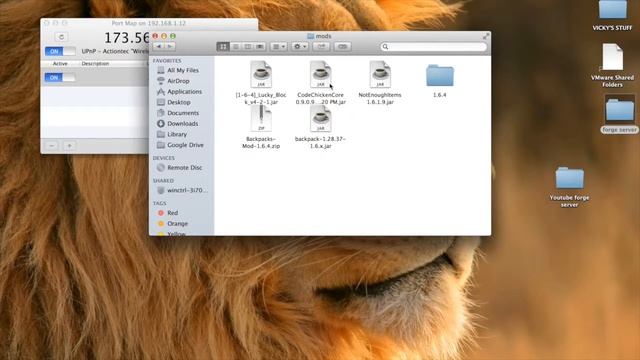
Task: Click the Description column header
Action: point(95,64)
